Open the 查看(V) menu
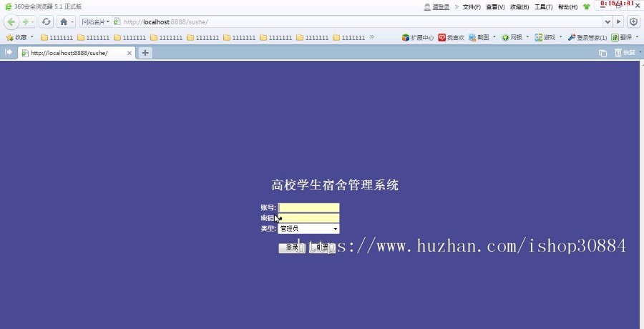The height and width of the screenshot is (329, 644). [495, 7]
